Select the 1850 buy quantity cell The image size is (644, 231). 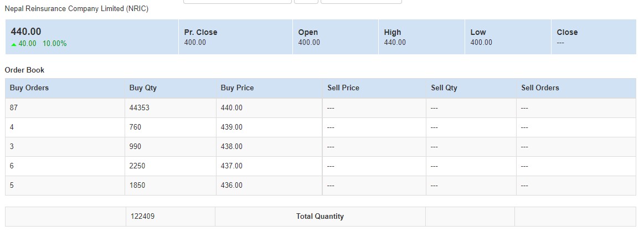(x=171, y=186)
